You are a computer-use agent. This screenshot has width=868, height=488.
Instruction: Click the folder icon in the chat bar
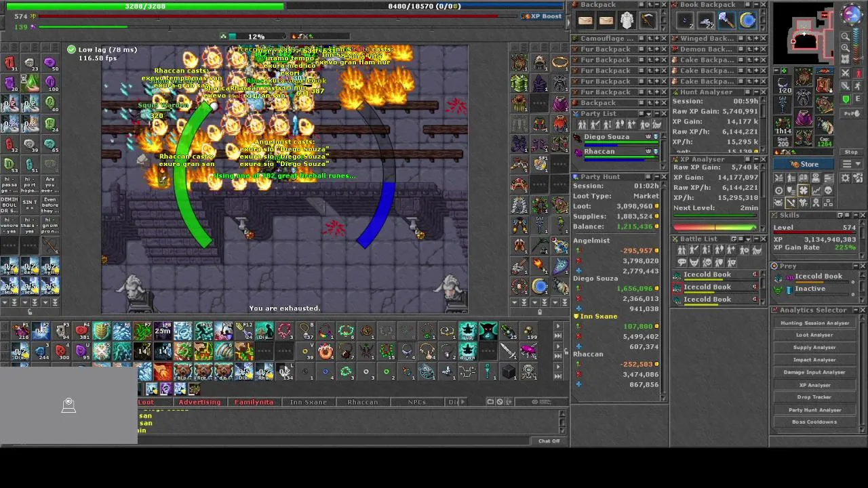[x=490, y=402]
